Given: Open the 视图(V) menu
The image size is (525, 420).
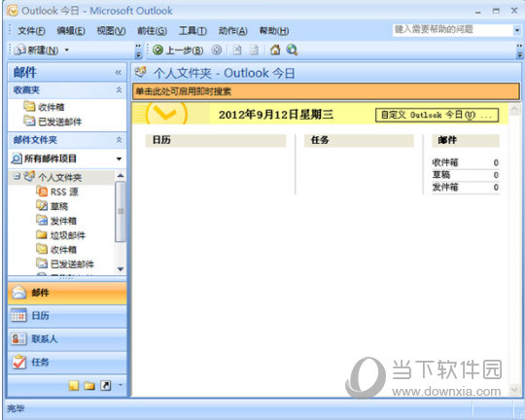Looking at the screenshot, I should [x=111, y=31].
